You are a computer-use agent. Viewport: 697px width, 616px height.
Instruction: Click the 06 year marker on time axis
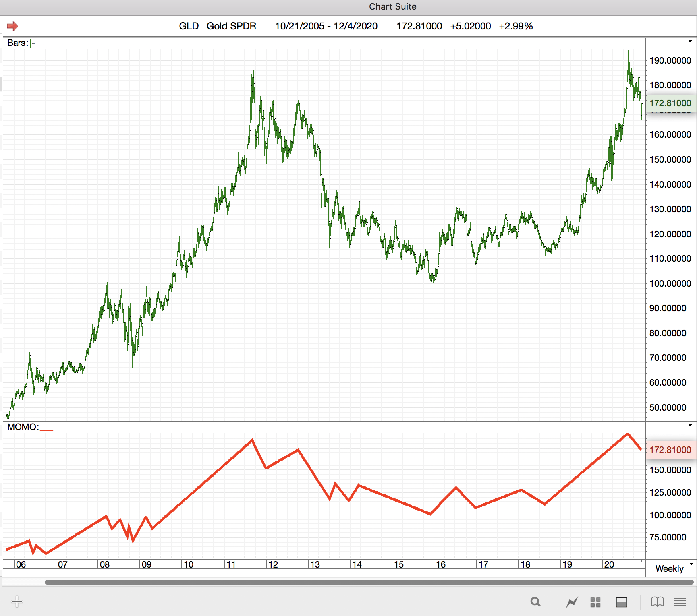pyautogui.click(x=21, y=564)
